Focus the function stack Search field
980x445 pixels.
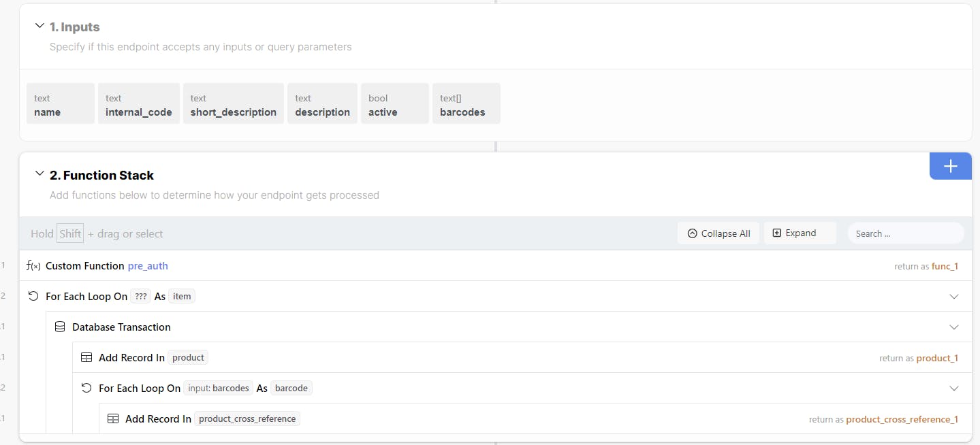(906, 233)
